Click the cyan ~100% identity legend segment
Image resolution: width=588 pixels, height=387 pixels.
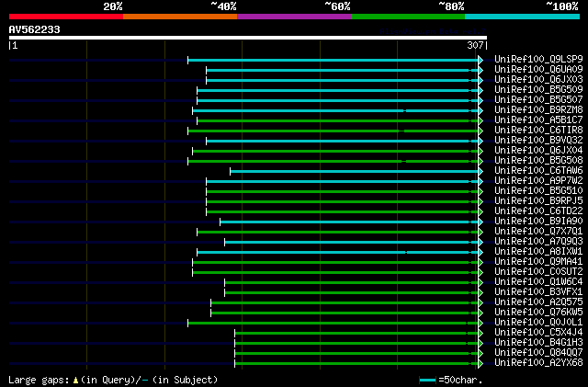coord(523,17)
